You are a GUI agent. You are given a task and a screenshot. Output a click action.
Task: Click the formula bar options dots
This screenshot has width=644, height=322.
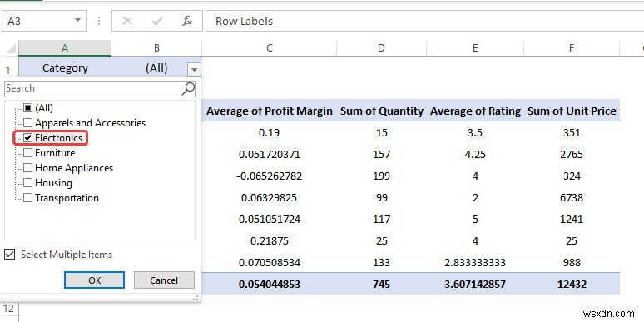[x=98, y=21]
